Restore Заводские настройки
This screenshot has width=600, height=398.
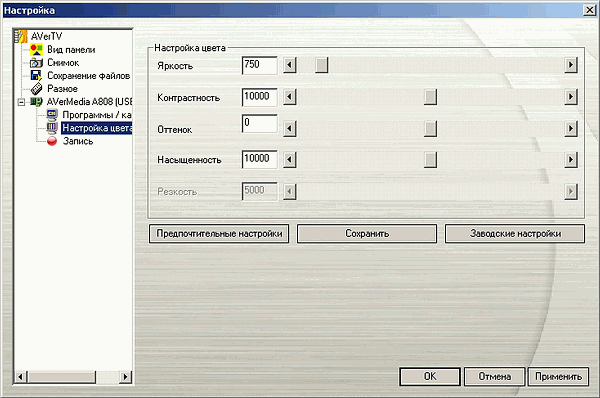click(515, 234)
